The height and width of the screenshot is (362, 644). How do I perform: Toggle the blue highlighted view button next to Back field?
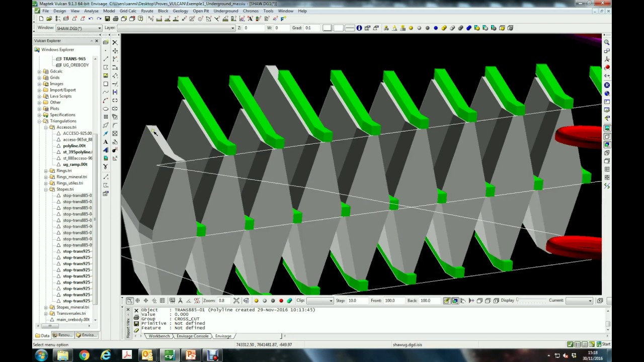455,301
